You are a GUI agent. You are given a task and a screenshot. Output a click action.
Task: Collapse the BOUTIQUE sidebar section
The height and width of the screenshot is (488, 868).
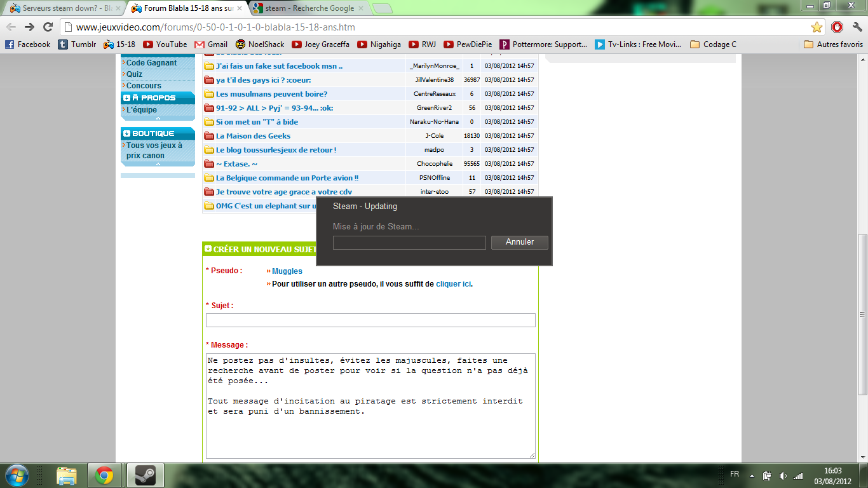126,133
